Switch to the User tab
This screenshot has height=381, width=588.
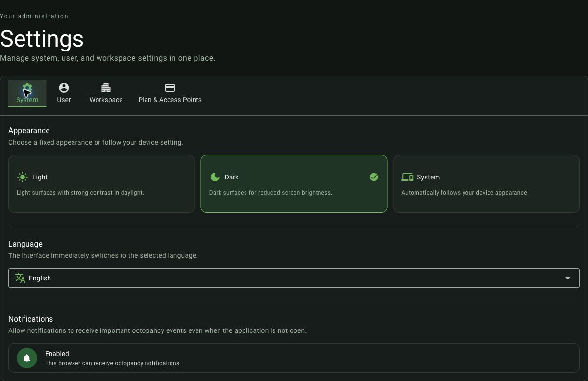click(64, 93)
